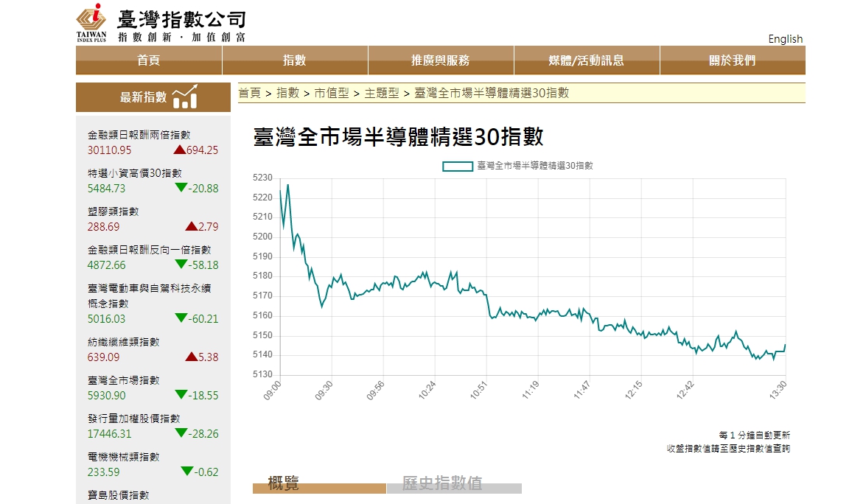
Task: Toggle the chart legend series swatch
Action: (457, 167)
